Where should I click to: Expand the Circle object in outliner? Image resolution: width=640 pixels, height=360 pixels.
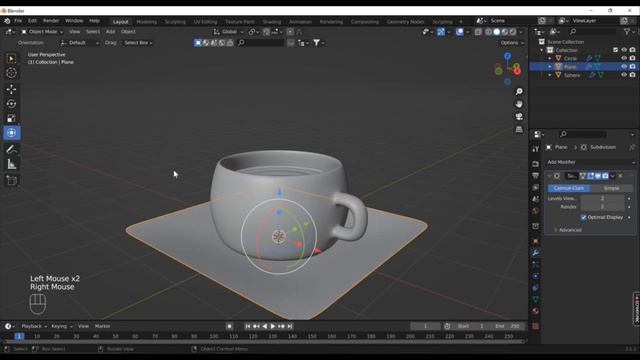pyautogui.click(x=550, y=58)
